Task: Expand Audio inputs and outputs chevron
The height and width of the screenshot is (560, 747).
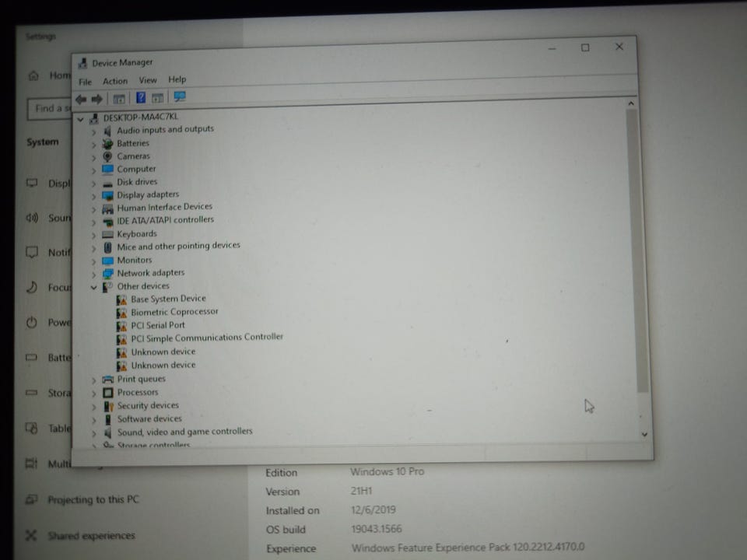Action: (93, 132)
